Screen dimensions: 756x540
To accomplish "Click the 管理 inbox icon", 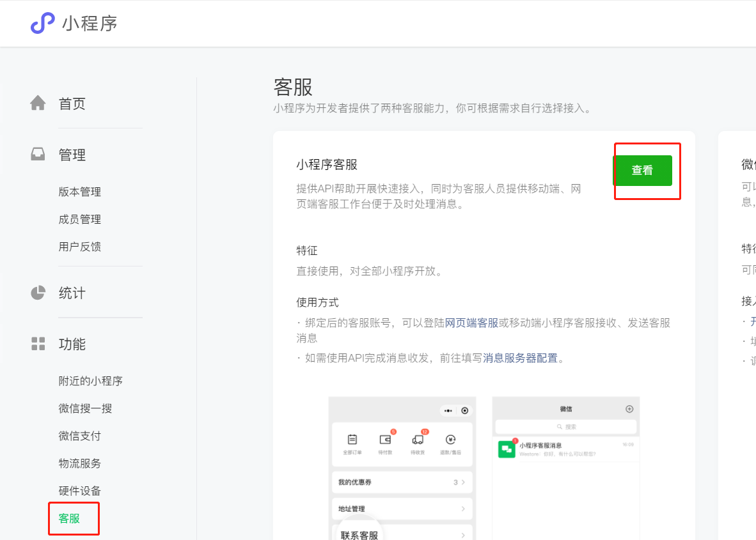I will [x=38, y=154].
